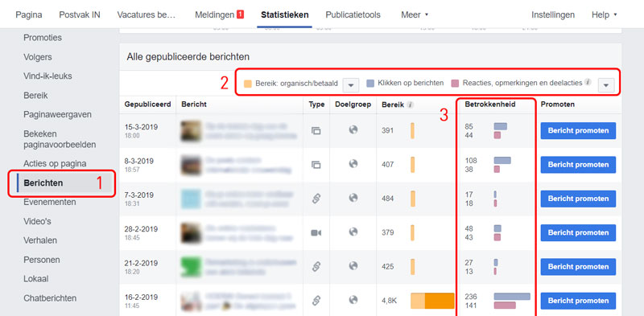Click the info icon next to Bereik header
This screenshot has height=316, width=644.
pyautogui.click(x=410, y=105)
